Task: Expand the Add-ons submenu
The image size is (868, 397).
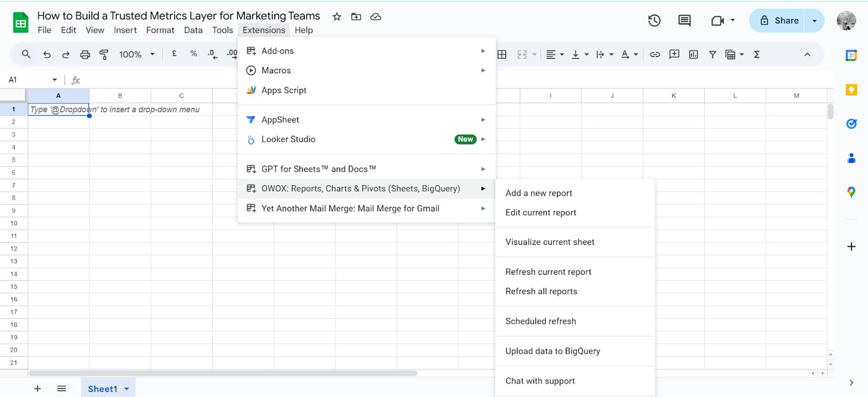Action: [x=367, y=51]
